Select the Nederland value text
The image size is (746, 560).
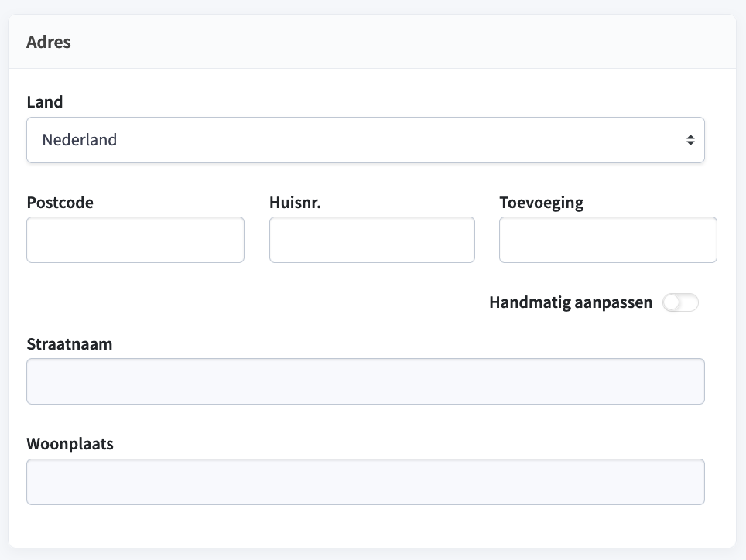[80, 140]
